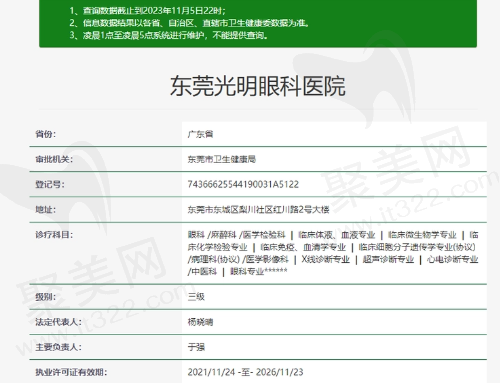
Task: Select validity period 2021/11/24 -至- 2026/11/23
Action: point(245,372)
